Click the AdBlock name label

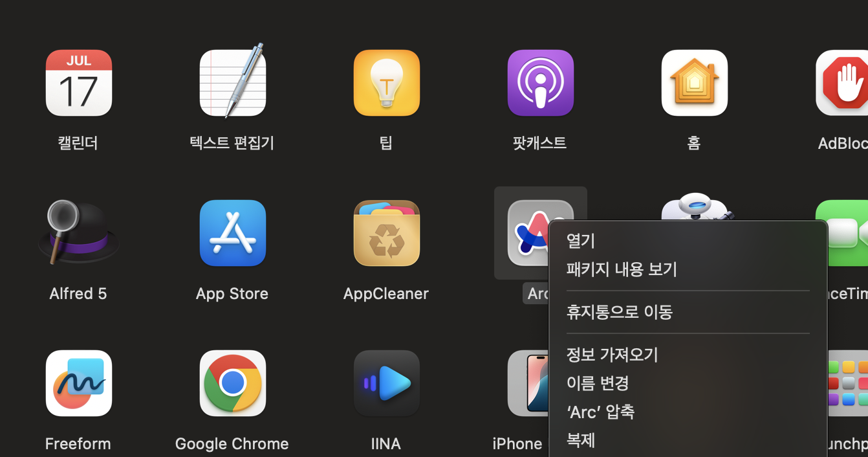click(x=843, y=143)
